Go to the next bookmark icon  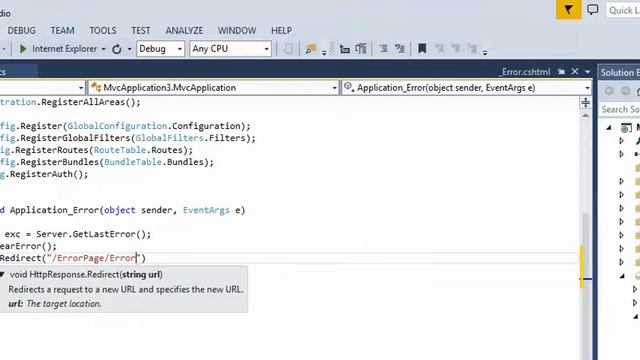pyautogui.click(x=456, y=49)
